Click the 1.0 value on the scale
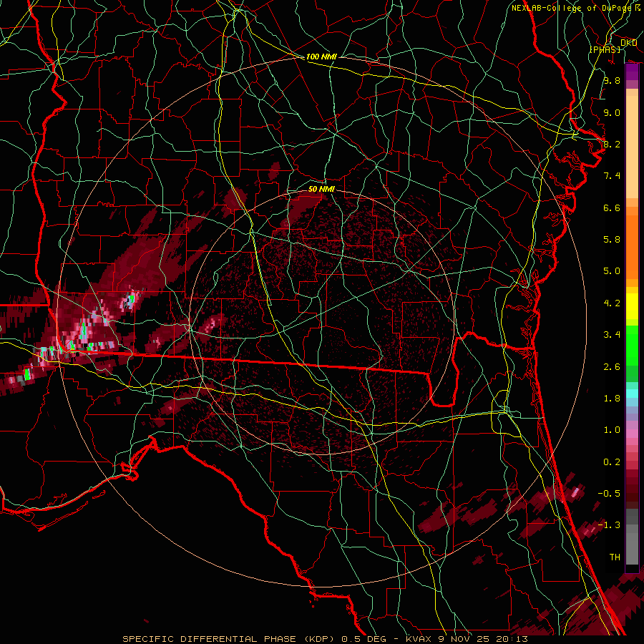 [612, 430]
